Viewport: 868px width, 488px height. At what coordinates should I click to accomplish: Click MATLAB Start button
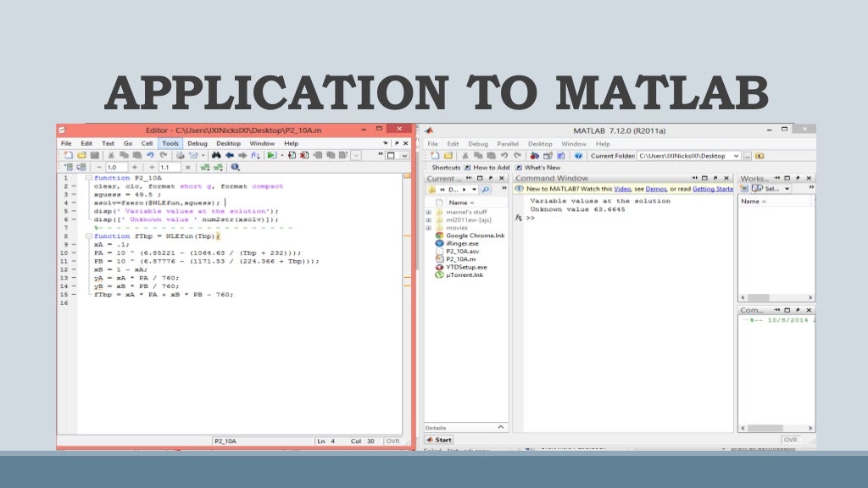439,440
